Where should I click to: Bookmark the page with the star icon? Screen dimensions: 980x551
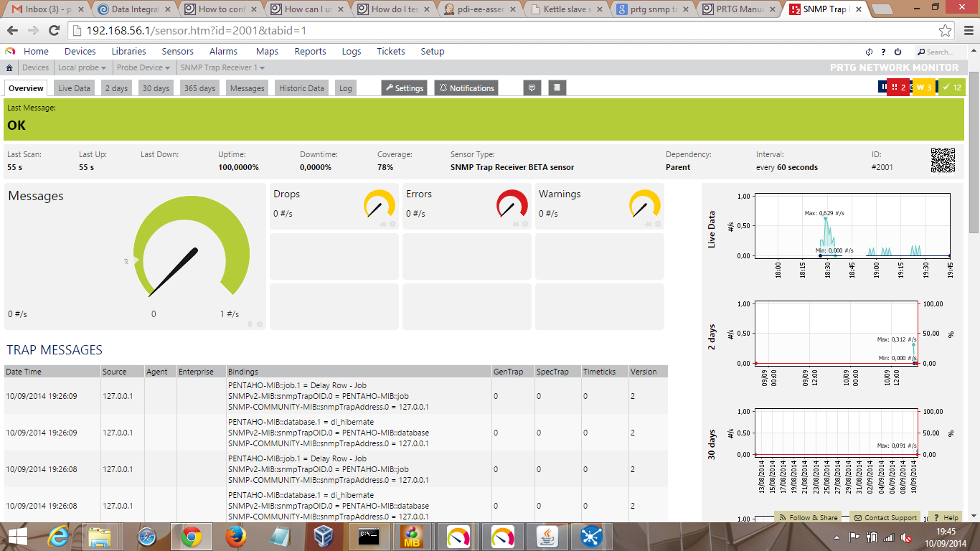point(946,31)
